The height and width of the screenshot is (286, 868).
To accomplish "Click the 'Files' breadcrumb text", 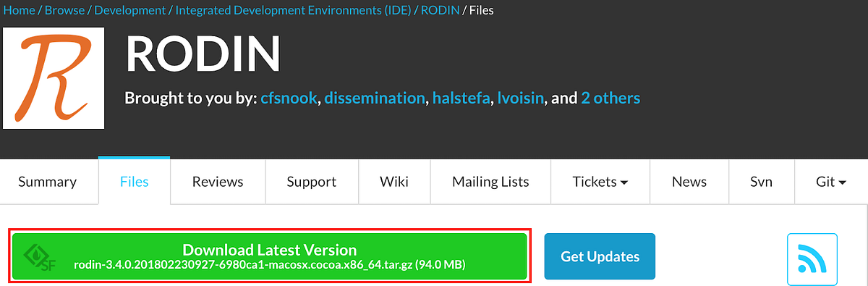I will click(482, 11).
